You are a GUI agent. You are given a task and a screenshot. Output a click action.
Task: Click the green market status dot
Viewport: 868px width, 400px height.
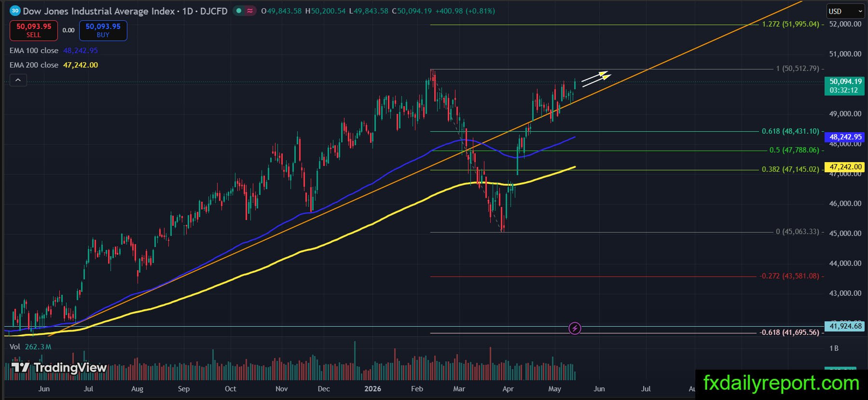(239, 11)
